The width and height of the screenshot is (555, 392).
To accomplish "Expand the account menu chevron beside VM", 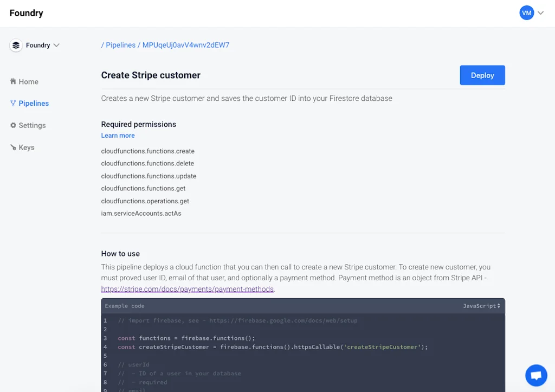I will coord(540,13).
